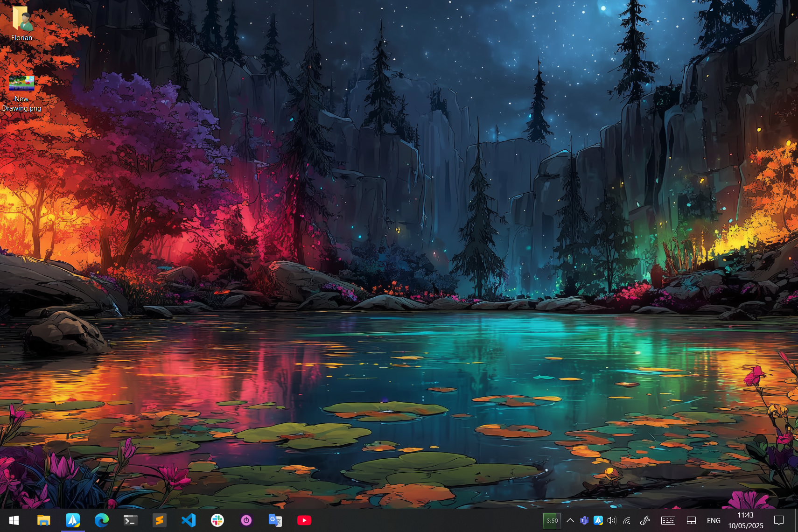Expand the hidden system tray icons chevron

(x=570, y=520)
